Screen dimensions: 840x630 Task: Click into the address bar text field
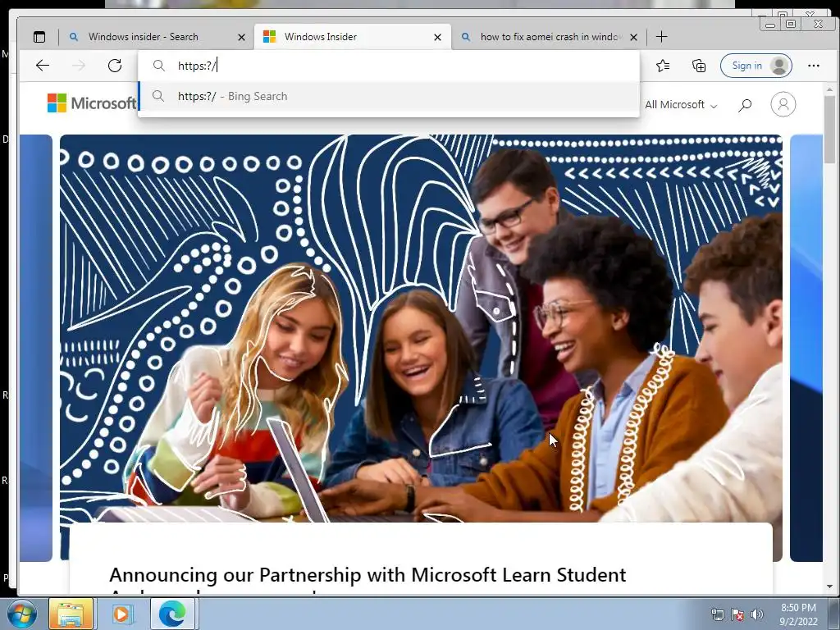point(389,66)
